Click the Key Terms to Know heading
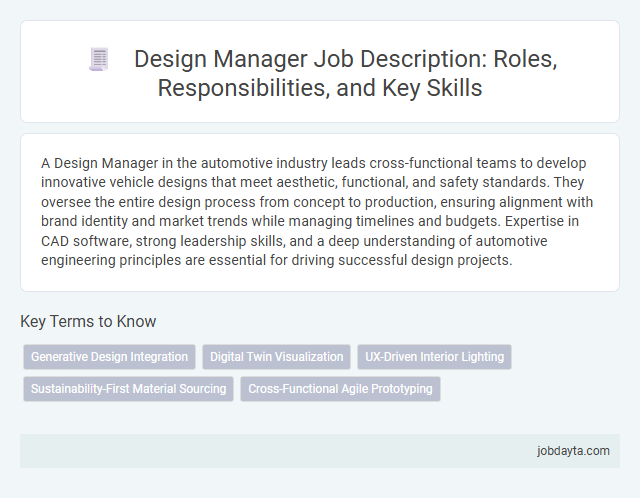The height and width of the screenshot is (498, 640). click(x=88, y=321)
